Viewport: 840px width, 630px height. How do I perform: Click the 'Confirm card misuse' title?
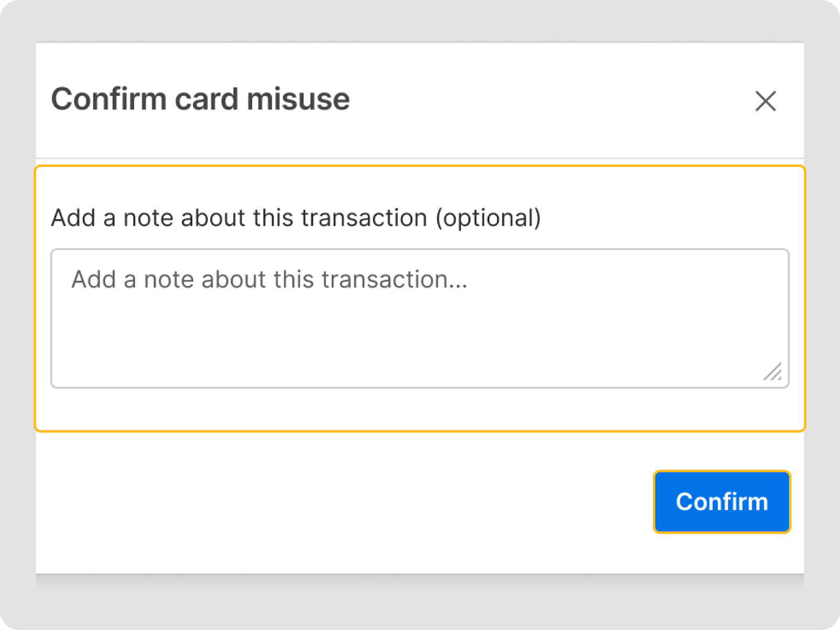click(x=200, y=99)
